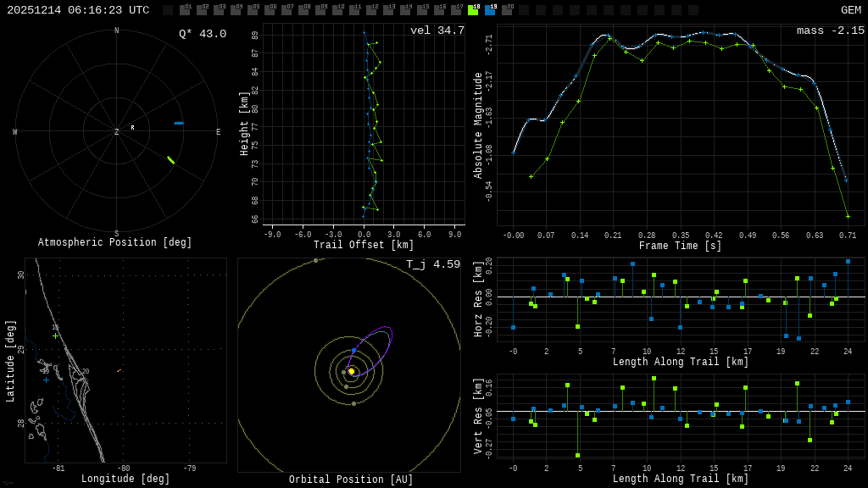Click the green station 18 indicator box

pos(473,10)
